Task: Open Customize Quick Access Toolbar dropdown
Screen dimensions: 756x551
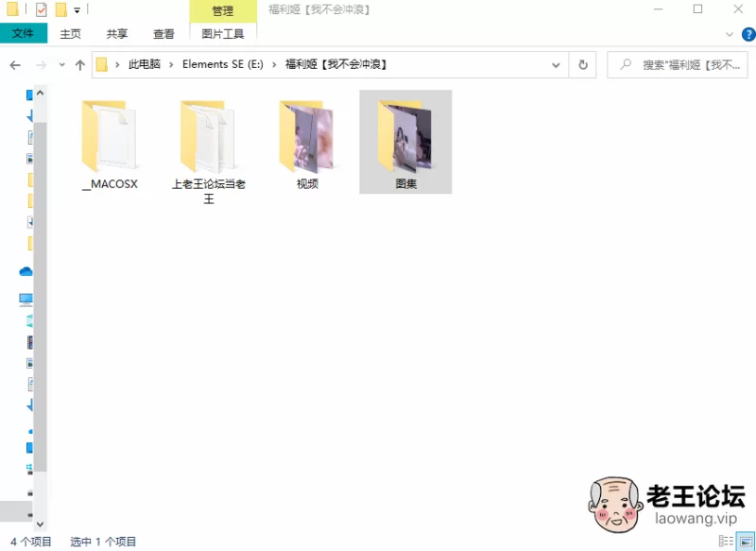Action: (77, 10)
